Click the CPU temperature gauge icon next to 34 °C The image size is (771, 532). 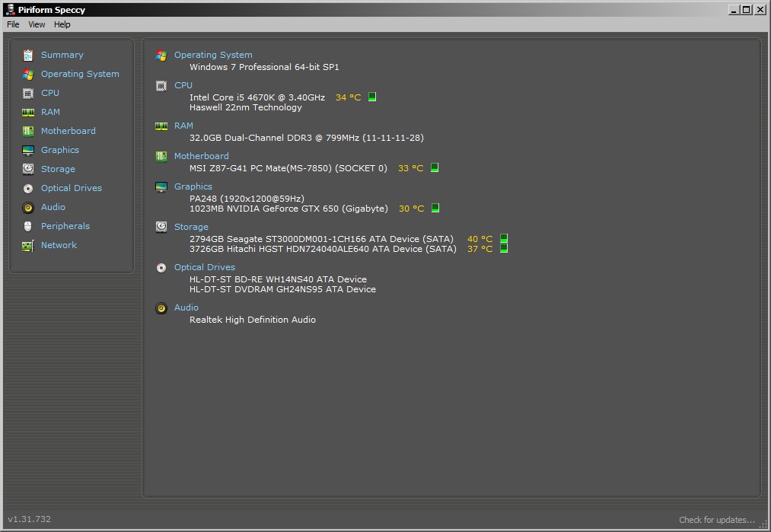(x=372, y=97)
